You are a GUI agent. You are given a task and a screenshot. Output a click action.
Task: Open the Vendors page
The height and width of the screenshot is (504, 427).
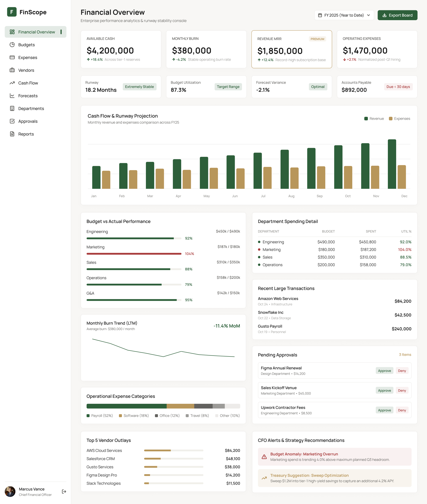pos(36,70)
